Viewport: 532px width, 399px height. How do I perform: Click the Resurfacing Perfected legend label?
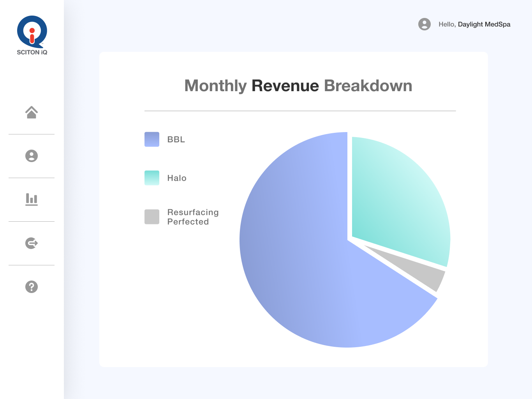point(193,217)
